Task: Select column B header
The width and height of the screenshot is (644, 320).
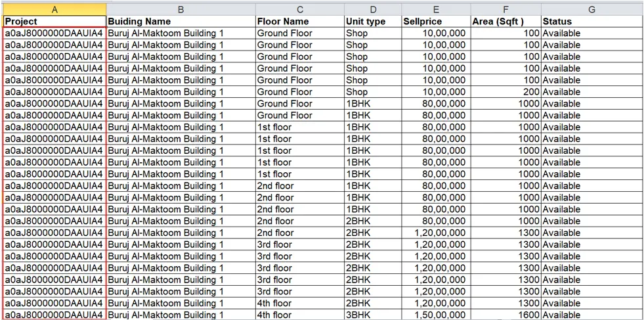Action: pyautogui.click(x=181, y=9)
